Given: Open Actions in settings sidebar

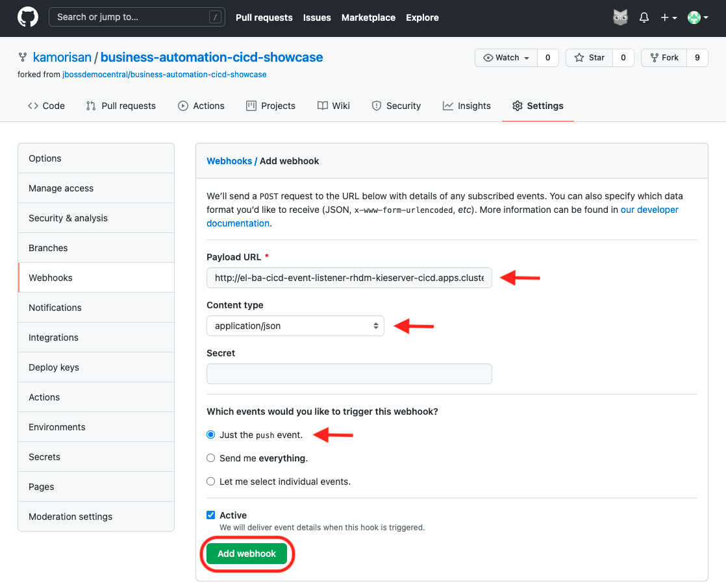Looking at the screenshot, I should click(x=96, y=397).
